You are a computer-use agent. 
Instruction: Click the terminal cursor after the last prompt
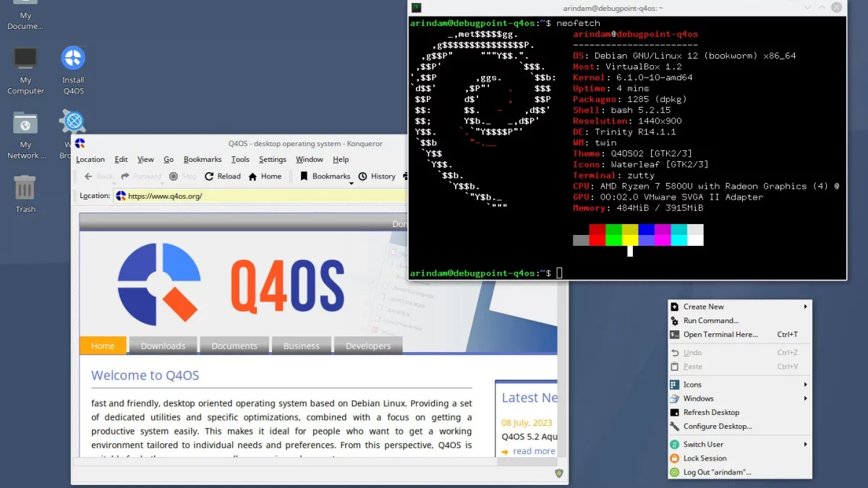(x=560, y=273)
